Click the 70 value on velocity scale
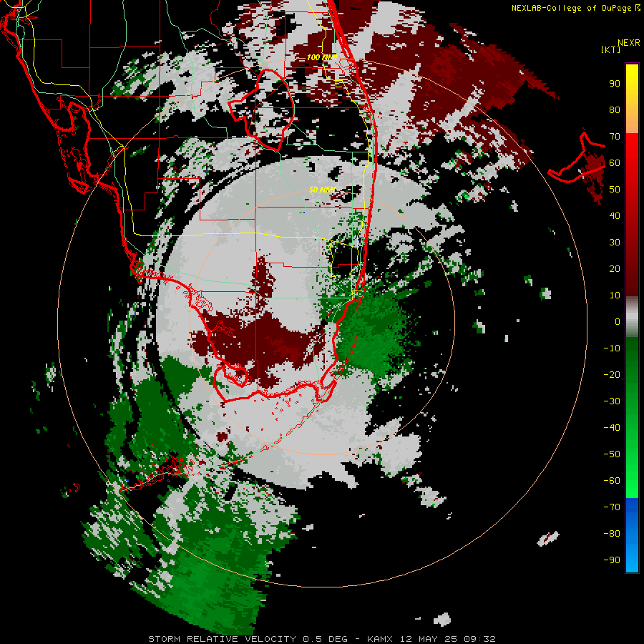 (x=615, y=137)
